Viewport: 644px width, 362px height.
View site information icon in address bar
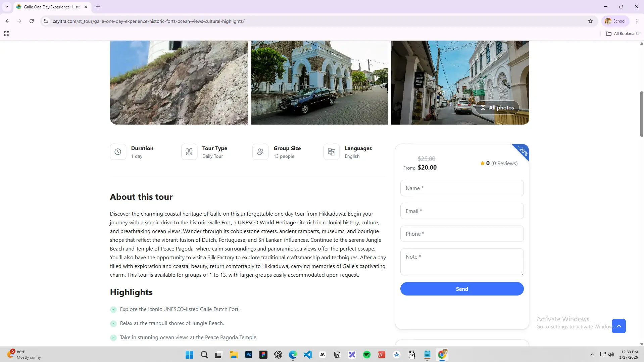click(46, 21)
